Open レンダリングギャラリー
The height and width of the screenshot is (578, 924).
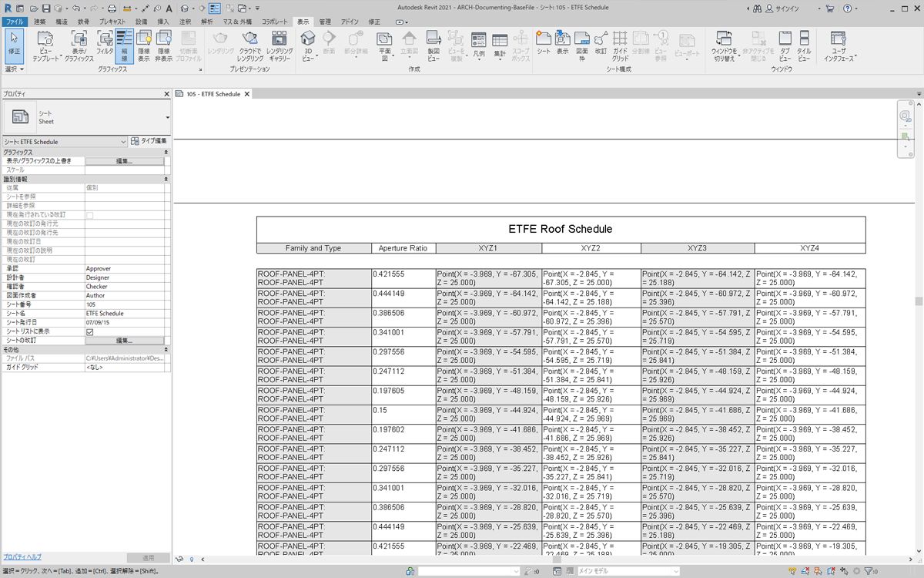pos(280,46)
